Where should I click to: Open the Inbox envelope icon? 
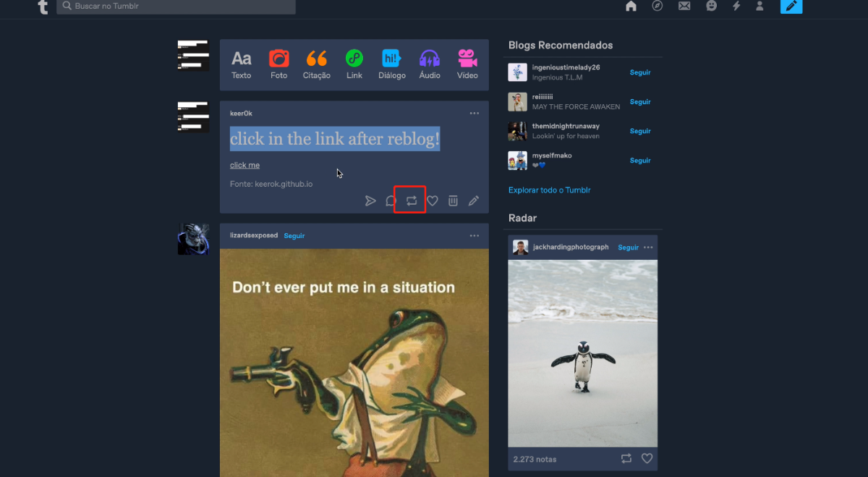click(x=684, y=6)
